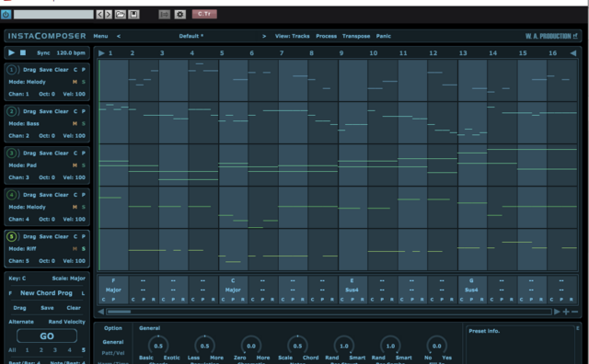Click Scale/Chord notes knob
589x364 pixels.
click(297, 346)
